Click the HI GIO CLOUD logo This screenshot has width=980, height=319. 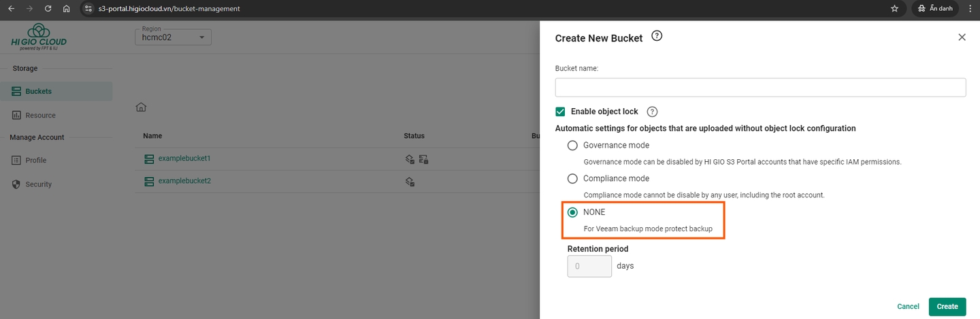click(39, 37)
